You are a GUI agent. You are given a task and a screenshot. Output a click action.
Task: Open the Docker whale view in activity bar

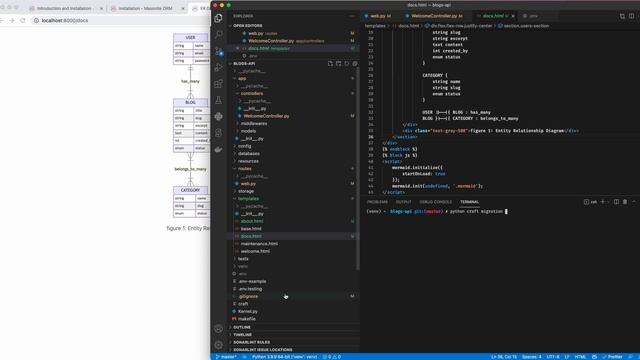pos(218,149)
